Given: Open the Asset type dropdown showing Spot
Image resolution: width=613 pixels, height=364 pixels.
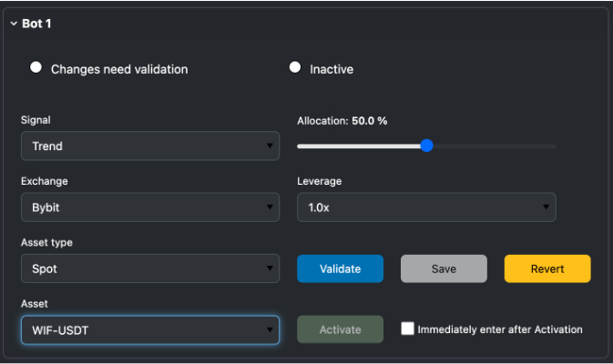Looking at the screenshot, I should (x=150, y=268).
